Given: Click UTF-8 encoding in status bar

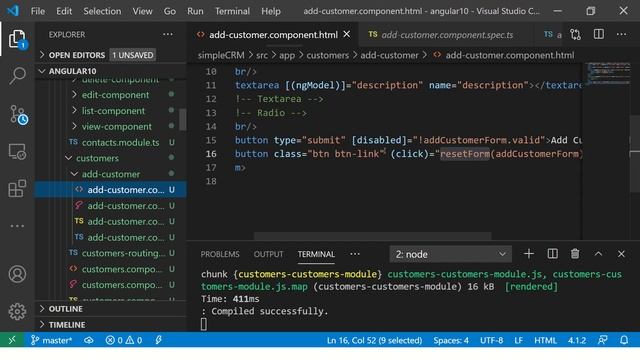Looking at the screenshot, I should pyautogui.click(x=491, y=340).
